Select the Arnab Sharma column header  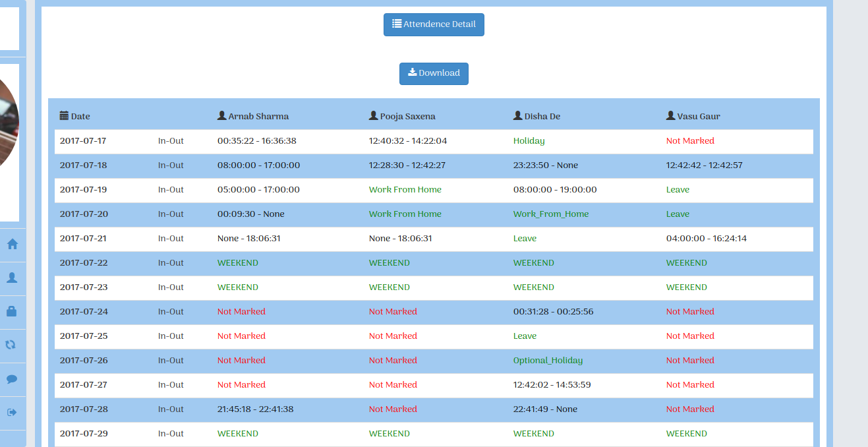253,116
